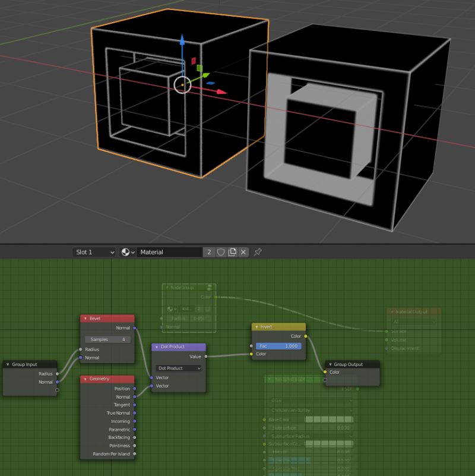Open the Dot Product operation dropdown
Screen dimensions: 475x476
[179, 368]
